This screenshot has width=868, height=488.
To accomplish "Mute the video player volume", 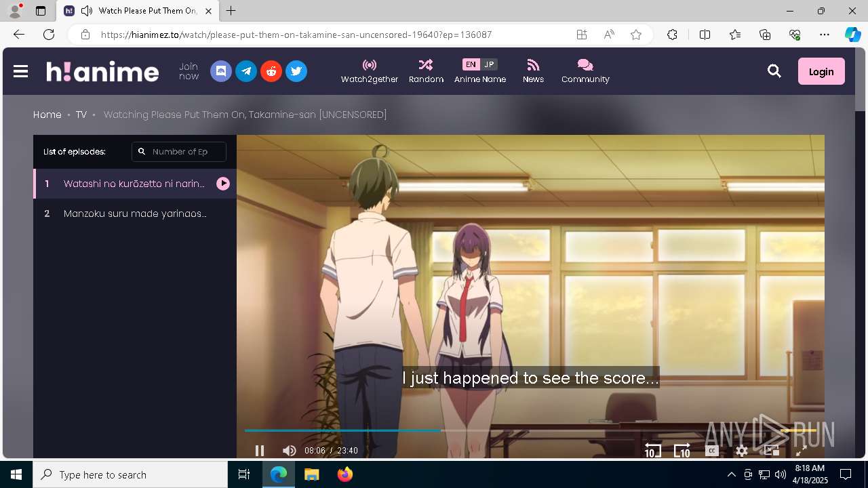I will pos(289,451).
